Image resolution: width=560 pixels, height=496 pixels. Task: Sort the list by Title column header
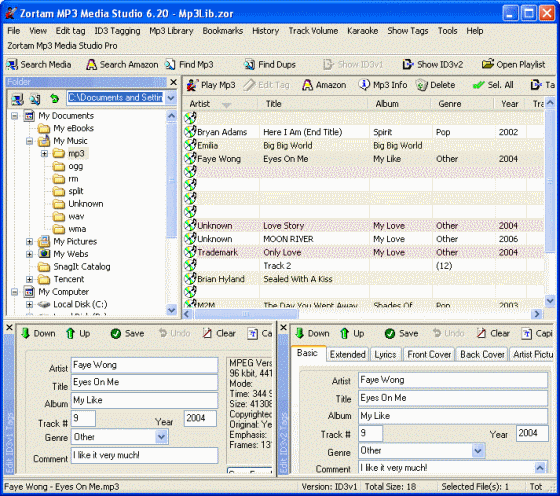[313, 104]
